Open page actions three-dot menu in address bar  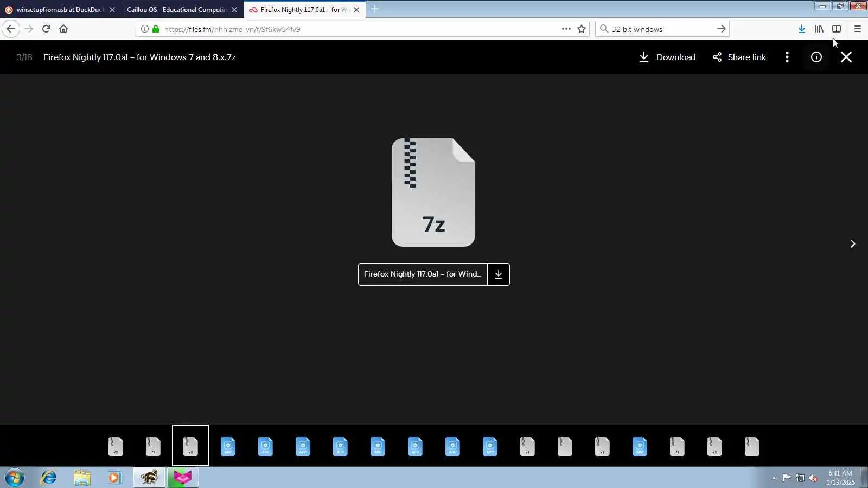566,29
